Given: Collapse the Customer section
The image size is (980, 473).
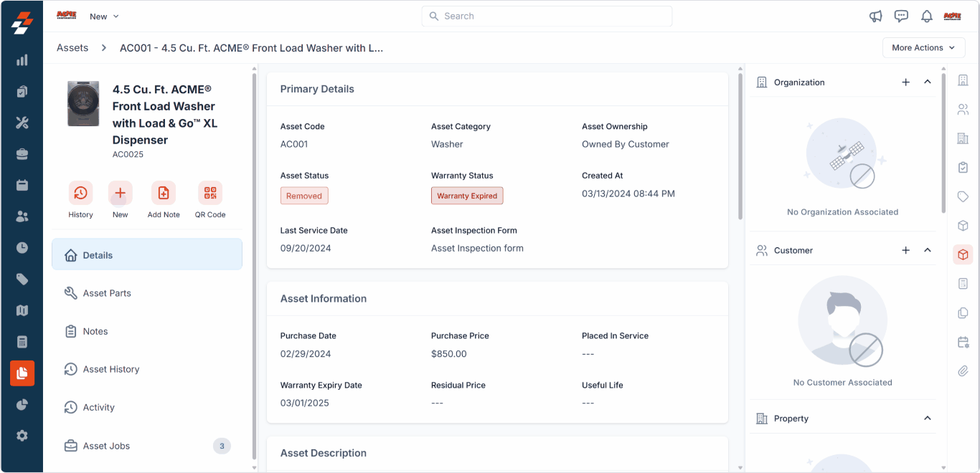Looking at the screenshot, I should (x=928, y=250).
